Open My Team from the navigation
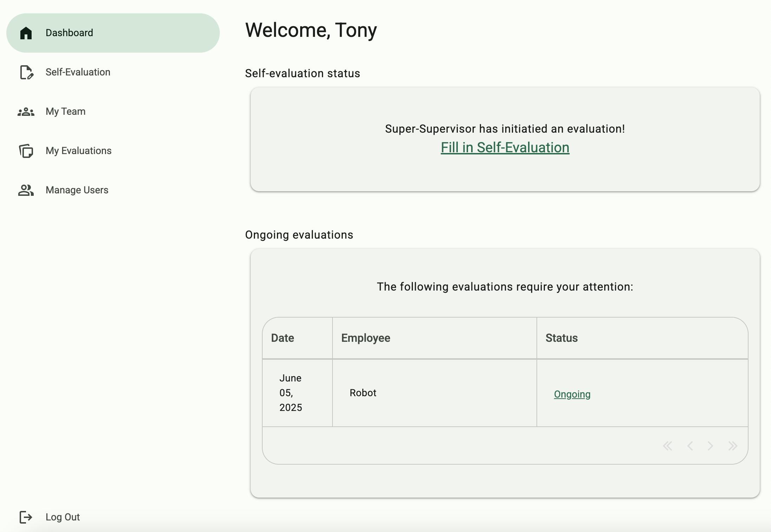The height and width of the screenshot is (532, 771). pyautogui.click(x=65, y=112)
